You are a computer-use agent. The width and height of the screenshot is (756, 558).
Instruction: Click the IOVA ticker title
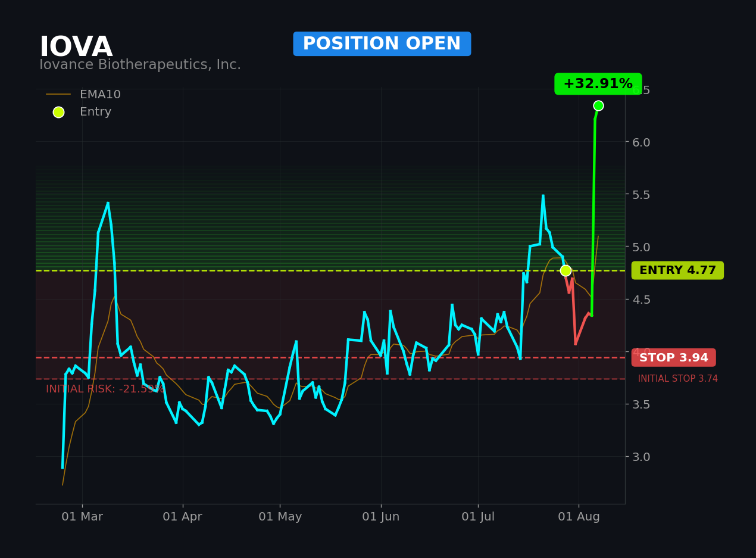click(76, 48)
